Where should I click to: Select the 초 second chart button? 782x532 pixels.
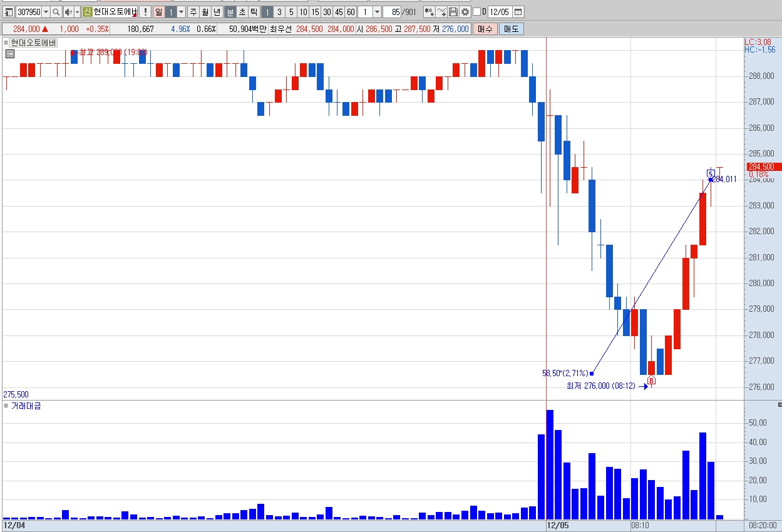coord(242,12)
